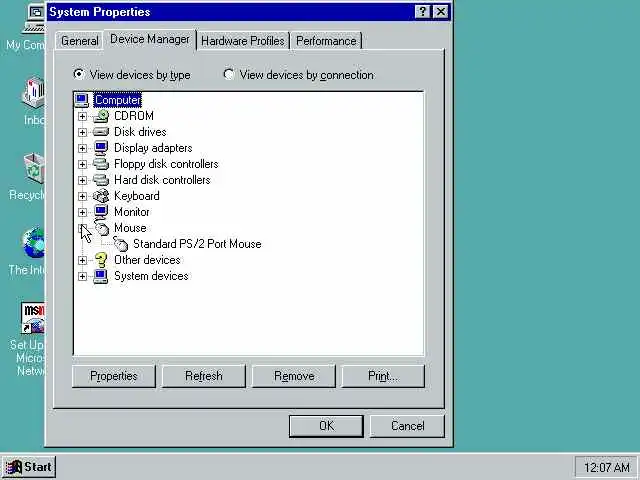Click the Mouse category icon

[102, 228]
